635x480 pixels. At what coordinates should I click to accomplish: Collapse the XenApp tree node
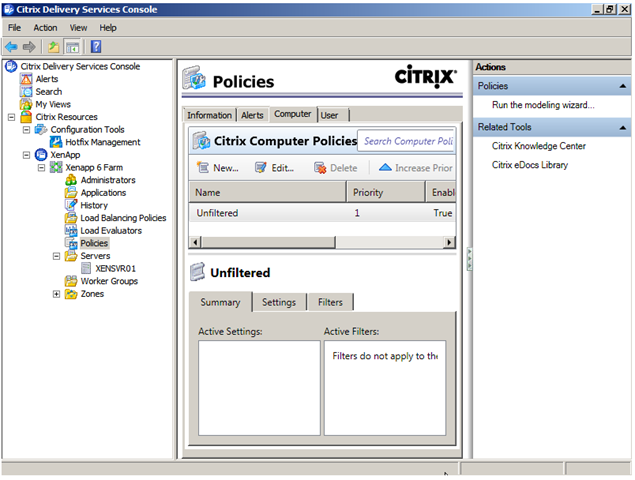[x=26, y=155]
